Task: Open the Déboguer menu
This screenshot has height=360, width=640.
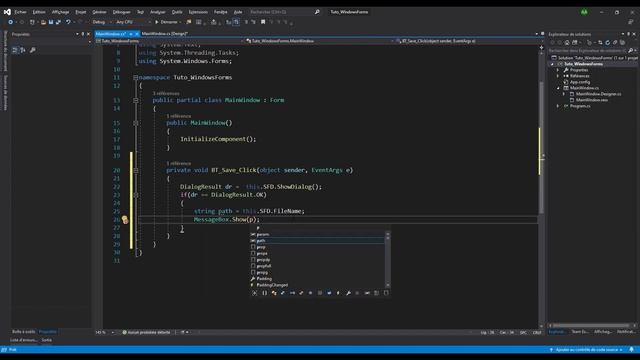Action: 121,12
